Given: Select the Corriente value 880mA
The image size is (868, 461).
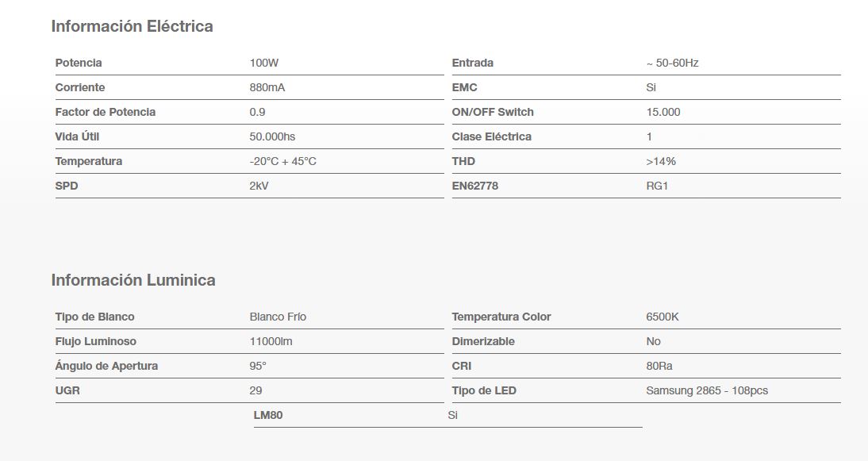Looking at the screenshot, I should coord(267,87).
